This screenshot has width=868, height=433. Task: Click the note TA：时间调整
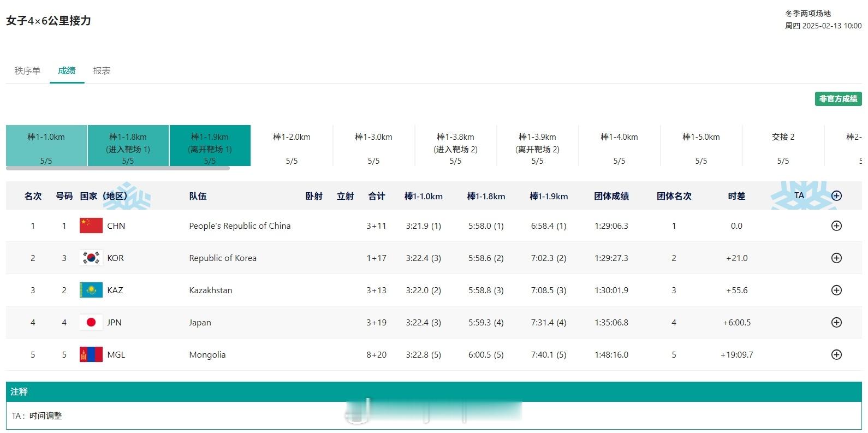tap(37, 416)
